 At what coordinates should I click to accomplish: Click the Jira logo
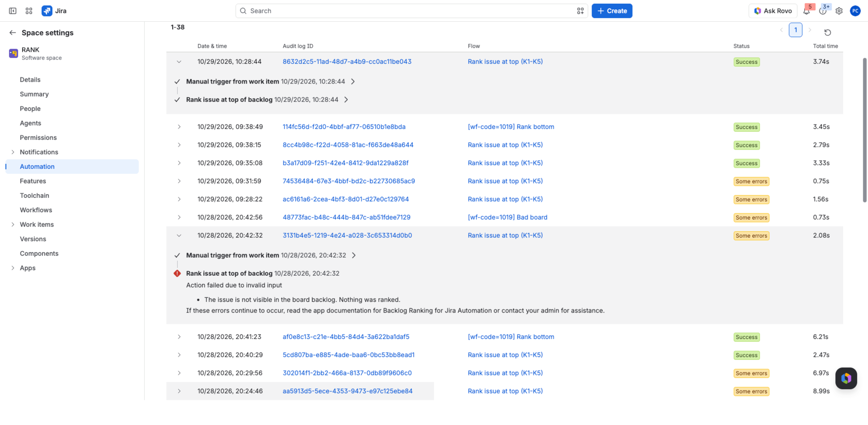pyautogui.click(x=54, y=11)
